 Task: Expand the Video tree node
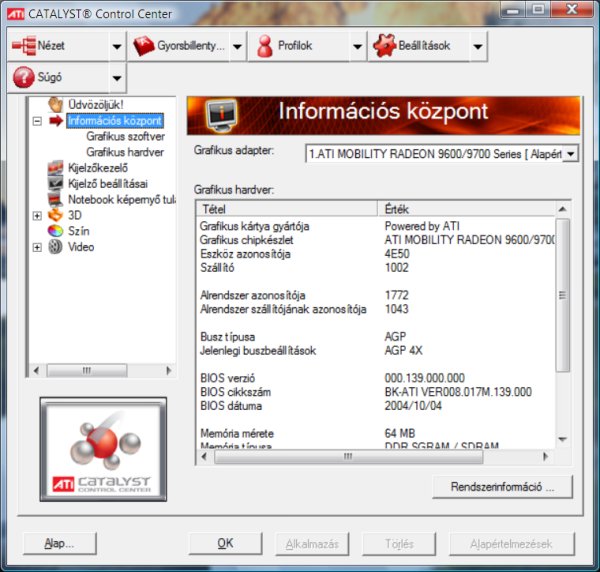(x=37, y=247)
